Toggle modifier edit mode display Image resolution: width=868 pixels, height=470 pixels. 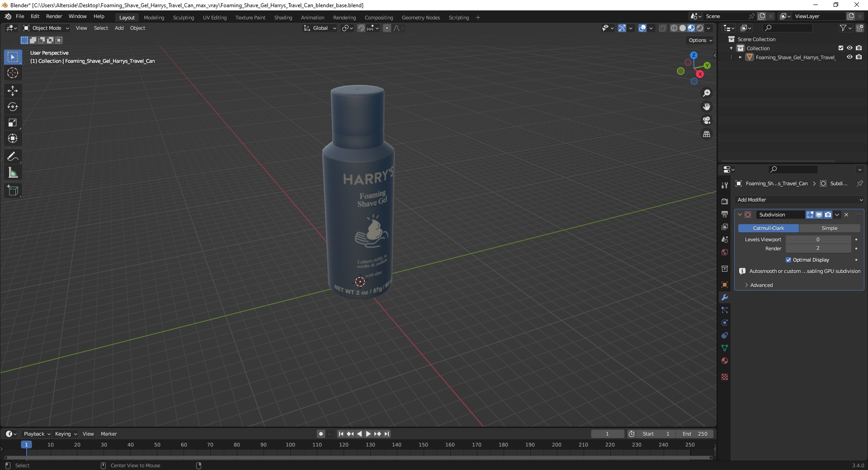tap(810, 215)
